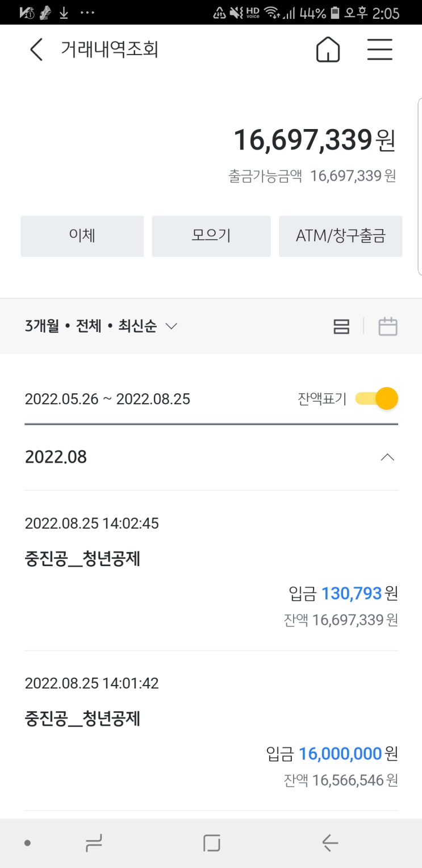Tap the back arrow icon
Viewport: 422px width, 868px height.
point(36,50)
